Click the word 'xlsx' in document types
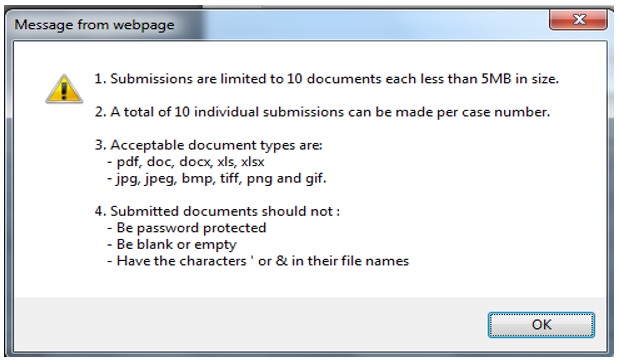This screenshot has width=620, height=360. pos(252,162)
